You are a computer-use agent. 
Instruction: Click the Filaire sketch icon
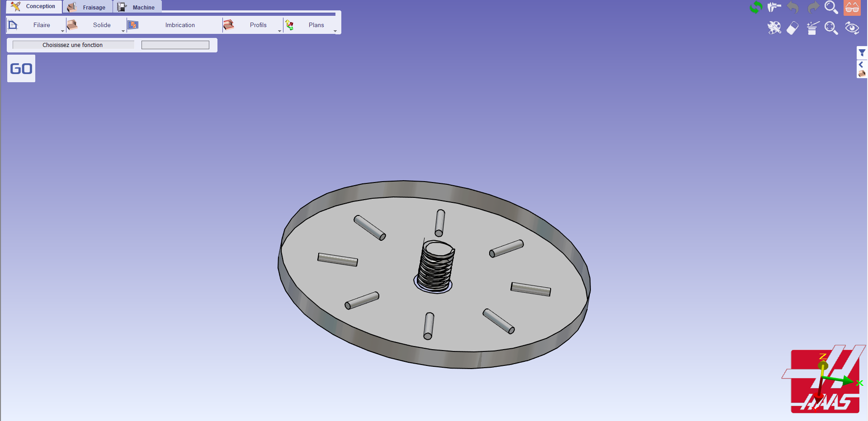click(x=13, y=25)
